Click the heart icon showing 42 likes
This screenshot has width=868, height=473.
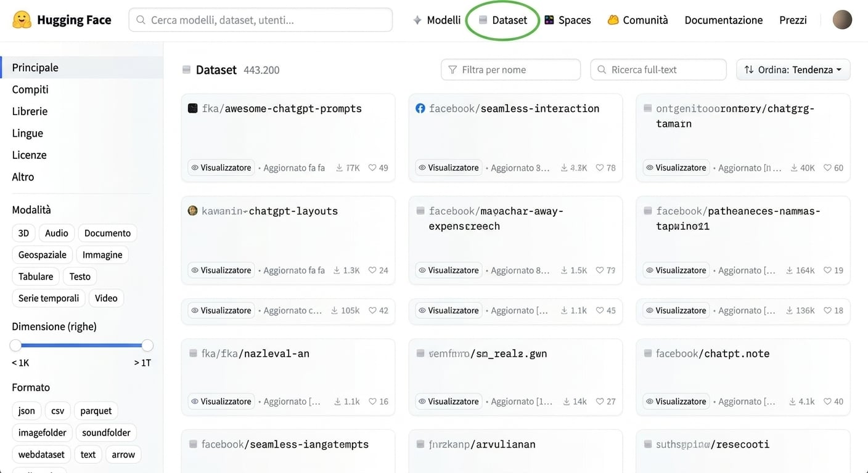pyautogui.click(x=372, y=310)
